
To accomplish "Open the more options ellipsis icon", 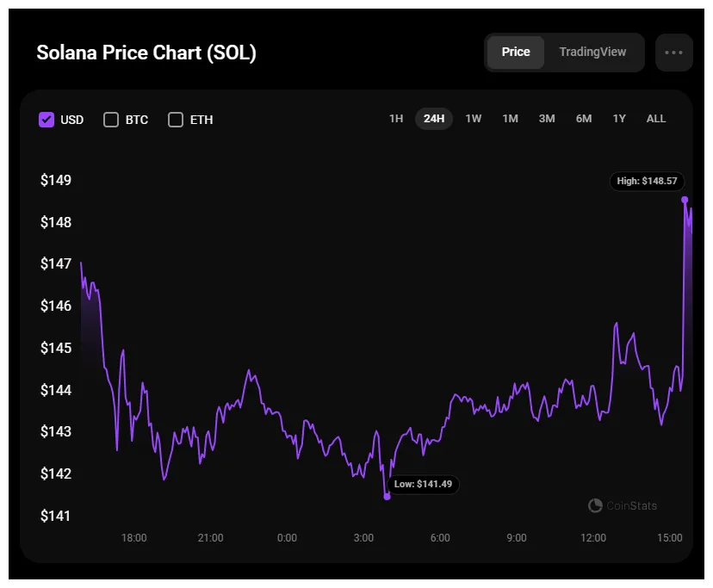I will [x=674, y=53].
